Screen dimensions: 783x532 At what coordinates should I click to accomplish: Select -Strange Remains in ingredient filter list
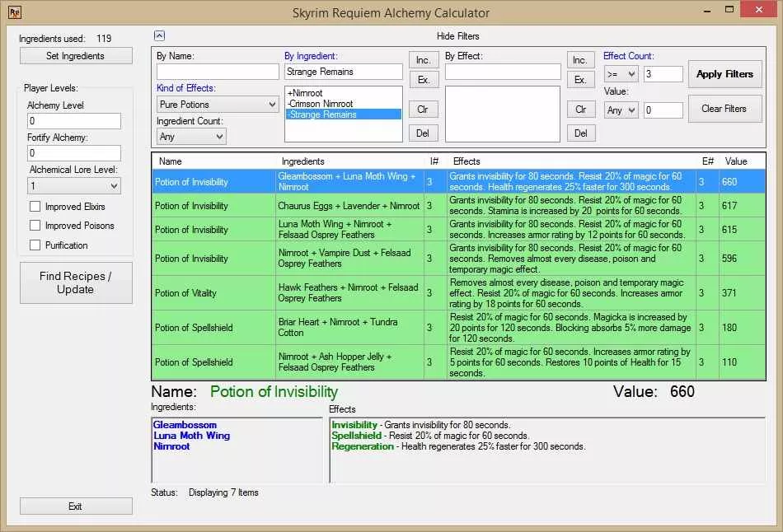pos(344,114)
